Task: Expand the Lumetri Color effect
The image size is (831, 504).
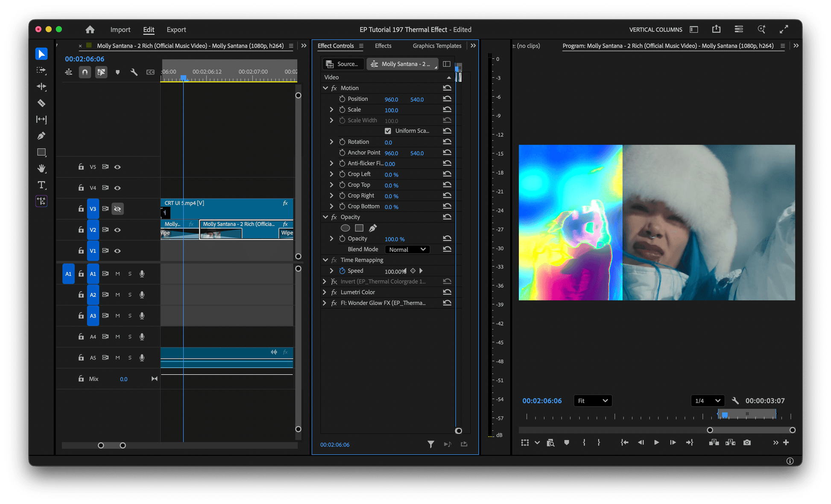Action: tap(325, 292)
